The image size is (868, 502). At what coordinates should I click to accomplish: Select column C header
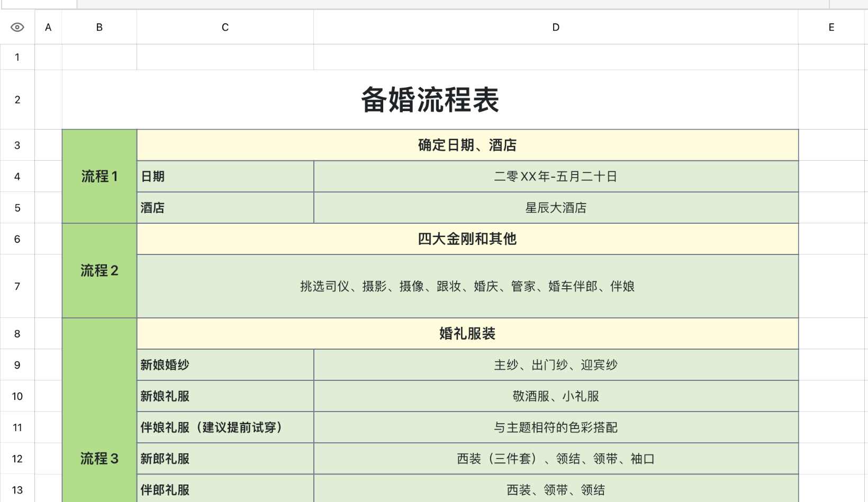click(x=225, y=27)
